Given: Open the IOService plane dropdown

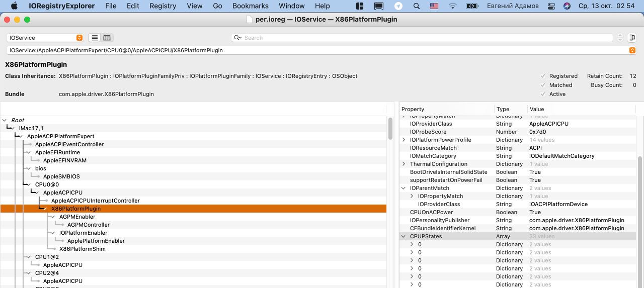Looking at the screenshot, I should click(x=45, y=38).
